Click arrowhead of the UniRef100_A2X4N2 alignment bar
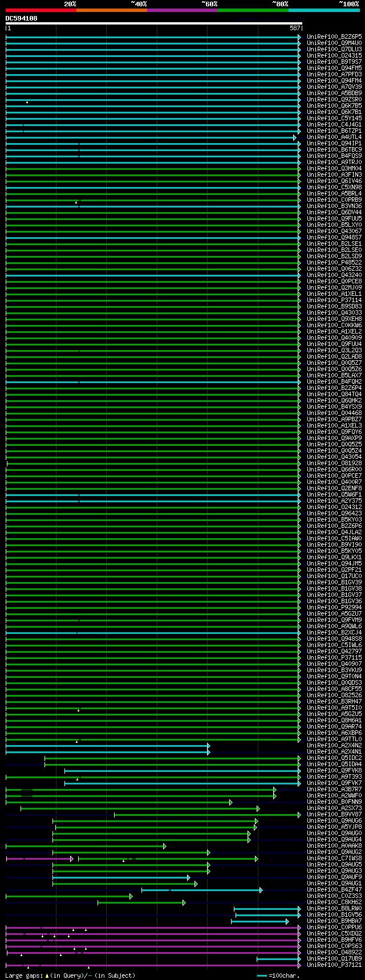The image size is (365, 980). click(209, 746)
